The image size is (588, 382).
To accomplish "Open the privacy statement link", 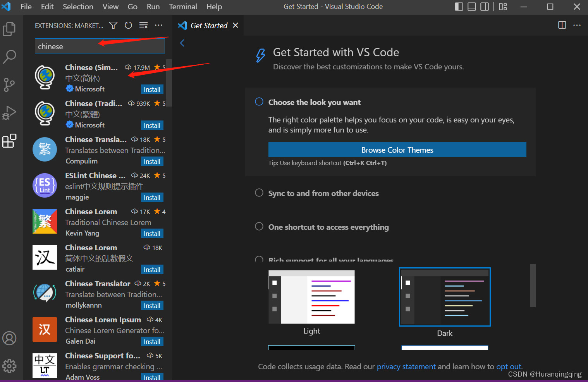I will pyautogui.click(x=406, y=367).
